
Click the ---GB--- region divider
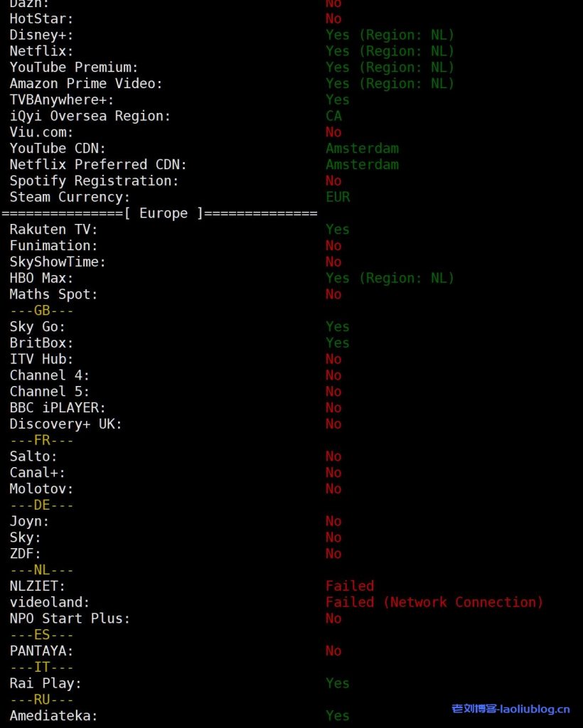point(41,311)
